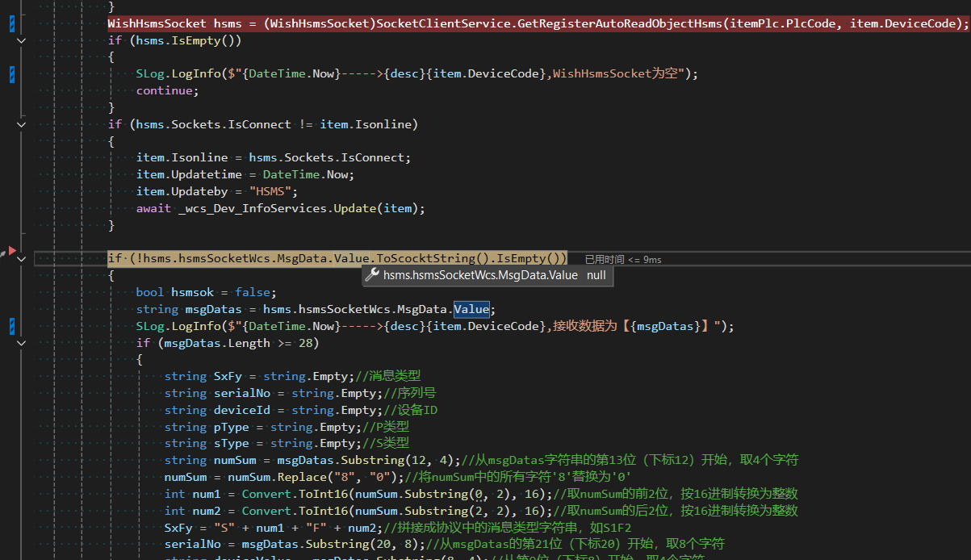Click the elapsed time '已用时间 <= 9ms' tip
This screenshot has width=971, height=560.
point(623,259)
